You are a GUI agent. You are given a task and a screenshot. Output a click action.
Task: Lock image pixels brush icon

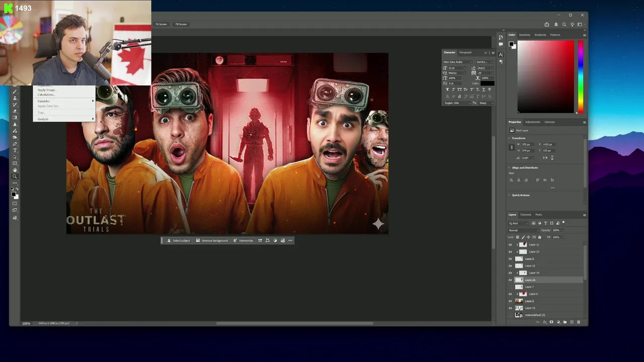(x=523, y=237)
